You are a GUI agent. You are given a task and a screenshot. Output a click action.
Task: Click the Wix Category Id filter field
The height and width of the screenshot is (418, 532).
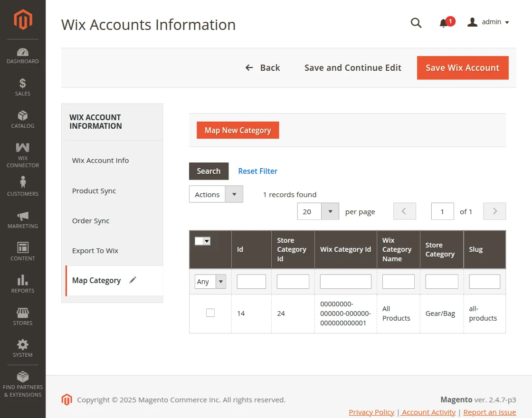[345, 282]
